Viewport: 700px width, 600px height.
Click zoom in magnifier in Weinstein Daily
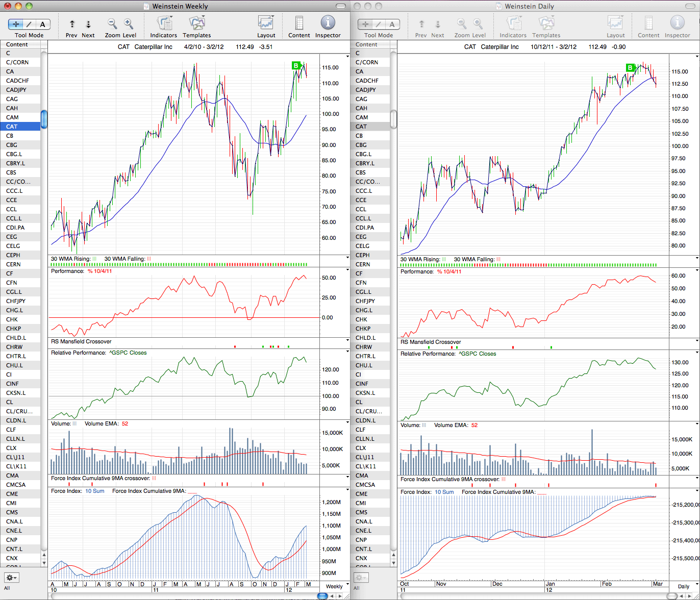[478, 23]
